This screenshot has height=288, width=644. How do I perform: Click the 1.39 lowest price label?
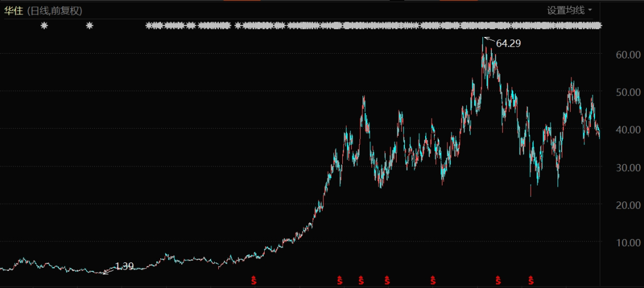(123, 266)
